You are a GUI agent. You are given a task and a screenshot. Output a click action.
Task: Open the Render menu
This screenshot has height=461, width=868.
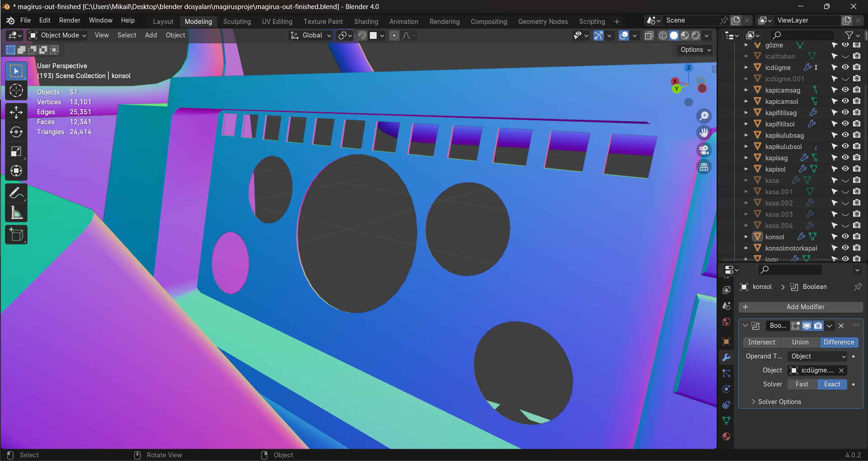pos(70,20)
